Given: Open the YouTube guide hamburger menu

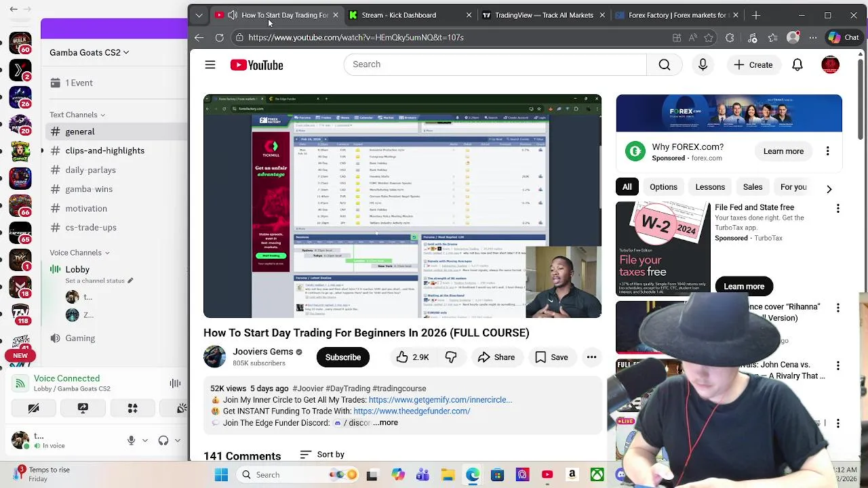Looking at the screenshot, I should coord(210,65).
